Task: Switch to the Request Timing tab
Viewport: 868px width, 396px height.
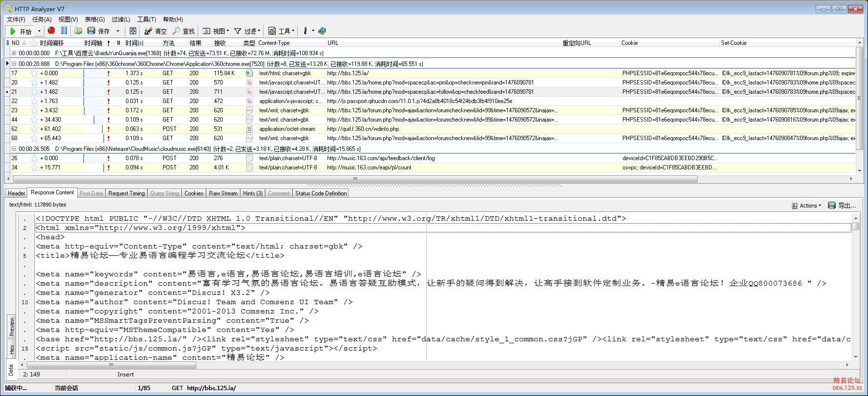Action: point(126,193)
